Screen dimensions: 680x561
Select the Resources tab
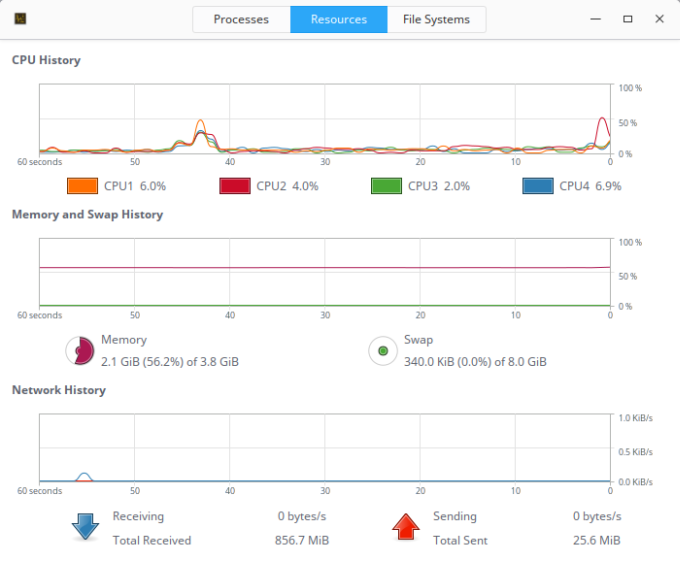(339, 20)
